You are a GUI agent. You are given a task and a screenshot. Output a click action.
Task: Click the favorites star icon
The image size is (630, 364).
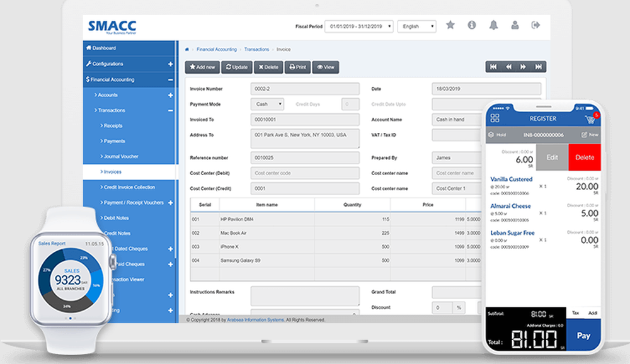tap(450, 25)
